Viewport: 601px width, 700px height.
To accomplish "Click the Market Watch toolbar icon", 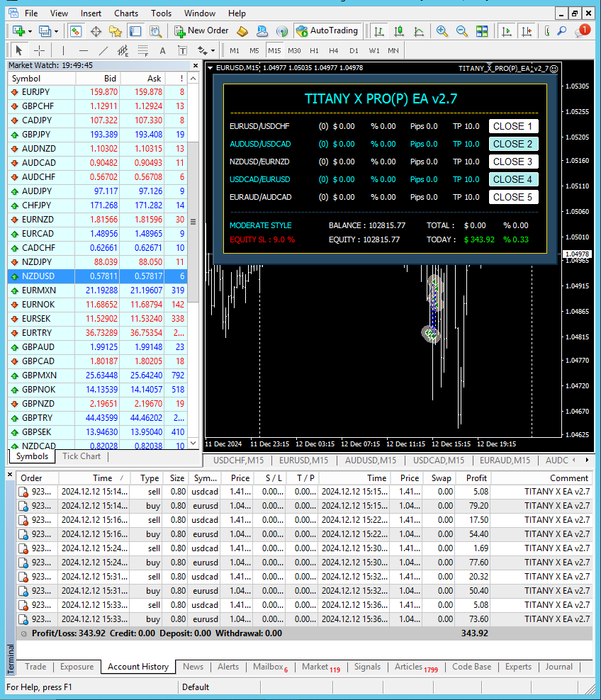I will (76, 31).
